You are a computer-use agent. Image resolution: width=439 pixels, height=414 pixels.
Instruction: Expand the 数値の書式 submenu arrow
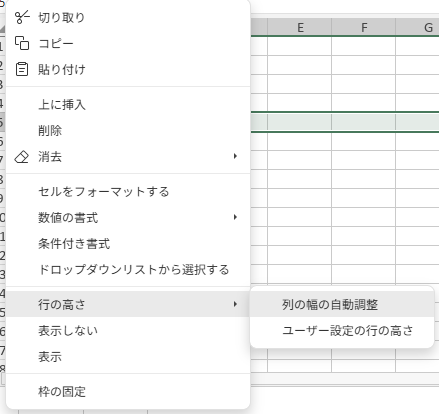235,217
